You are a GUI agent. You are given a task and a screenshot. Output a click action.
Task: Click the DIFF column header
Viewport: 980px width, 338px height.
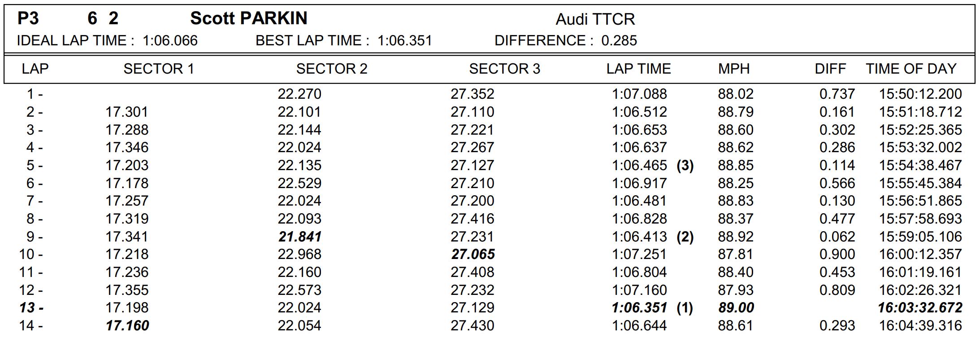pyautogui.click(x=830, y=69)
